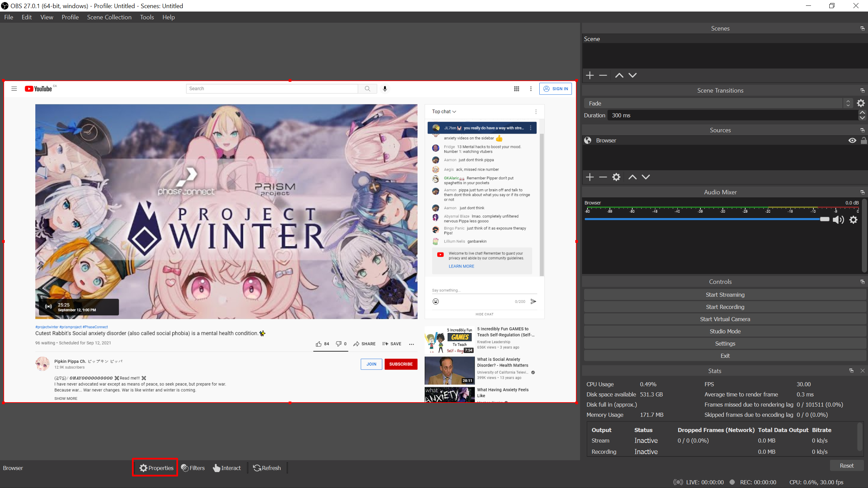
Task: Pop out the Scene Transitions dock
Action: point(863,91)
